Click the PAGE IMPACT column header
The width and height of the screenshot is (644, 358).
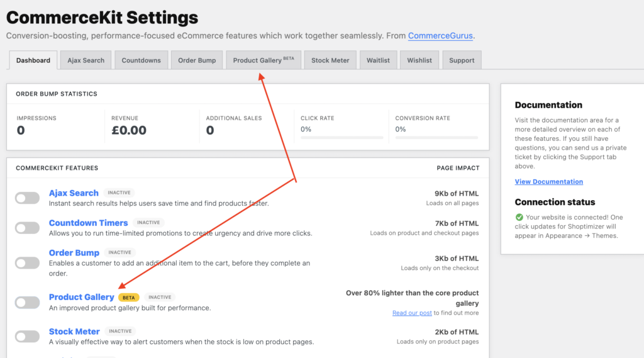pos(458,168)
